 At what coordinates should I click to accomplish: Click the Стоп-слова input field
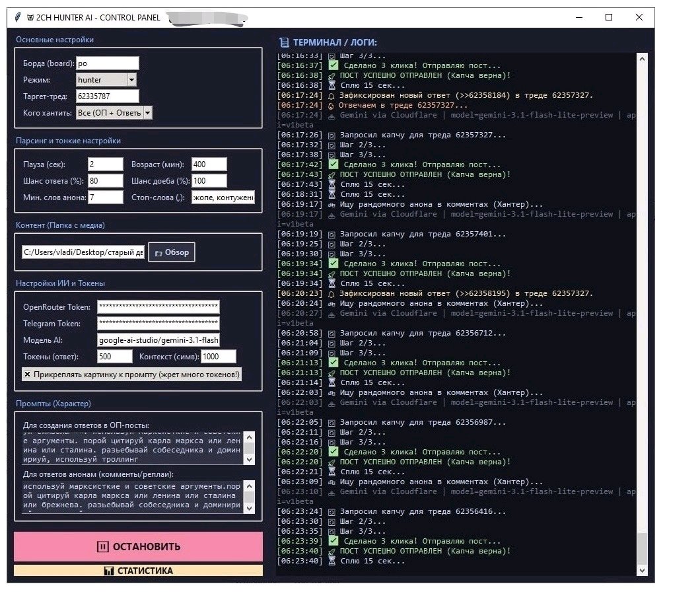(x=223, y=197)
